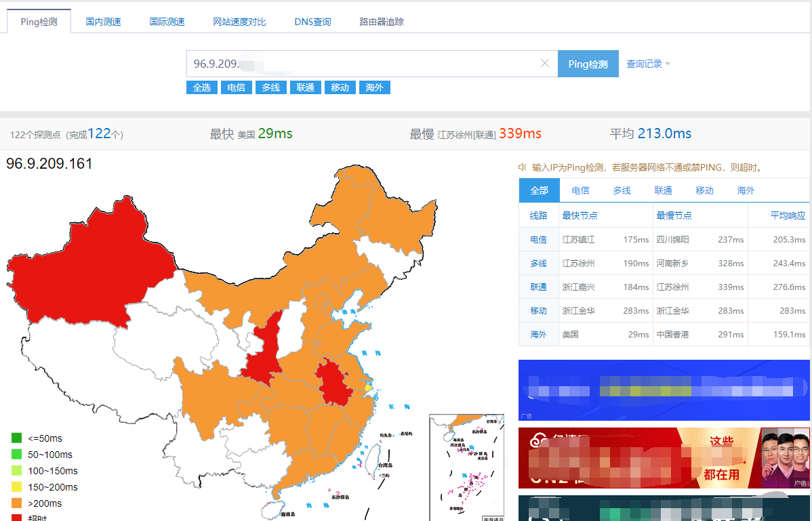Enable the 全选 filter option
812x521 pixels.
click(201, 87)
